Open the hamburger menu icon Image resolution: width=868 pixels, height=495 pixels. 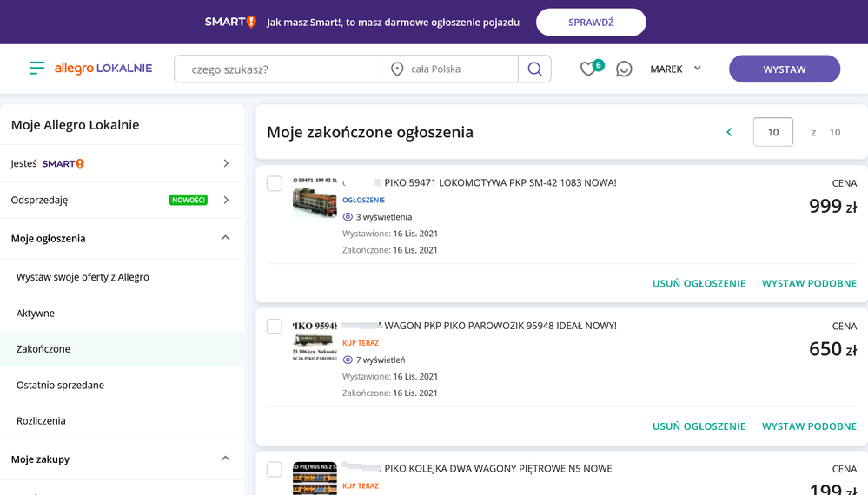36,69
